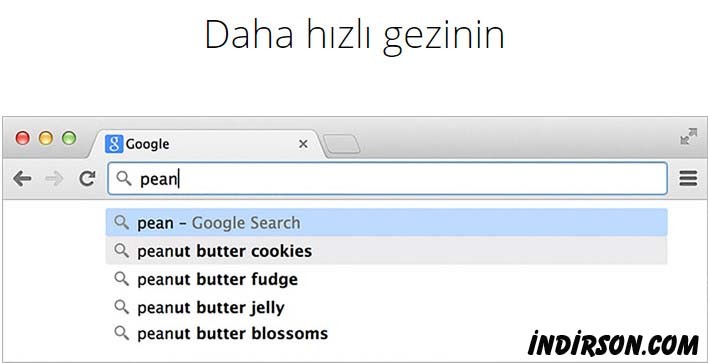The image size is (708, 363).
Task: Click the blue Google favicon on tab
Action: (x=114, y=144)
